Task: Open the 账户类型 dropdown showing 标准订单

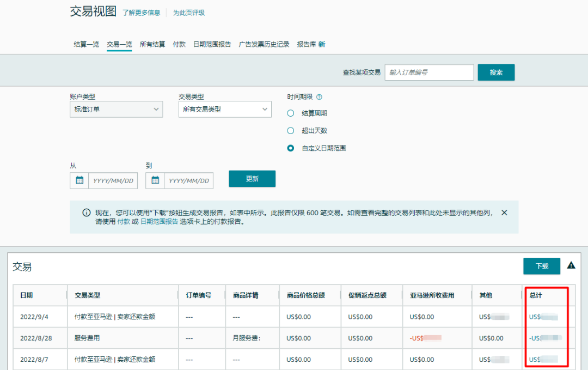Action: click(116, 109)
